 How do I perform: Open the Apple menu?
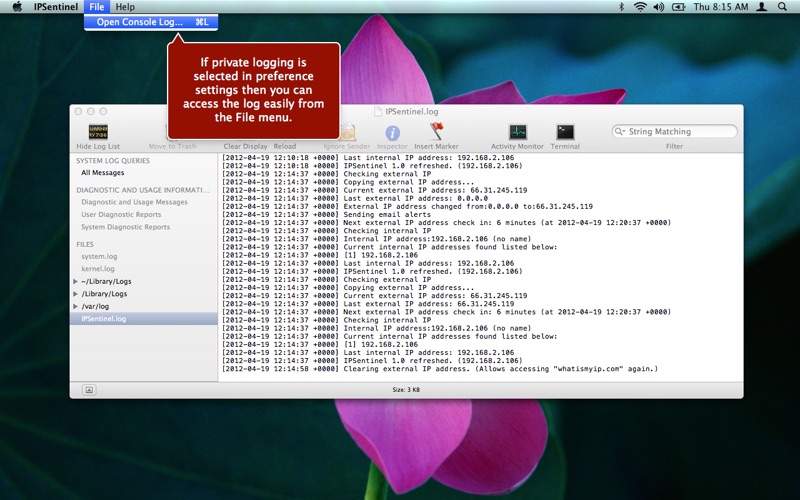click(17, 7)
